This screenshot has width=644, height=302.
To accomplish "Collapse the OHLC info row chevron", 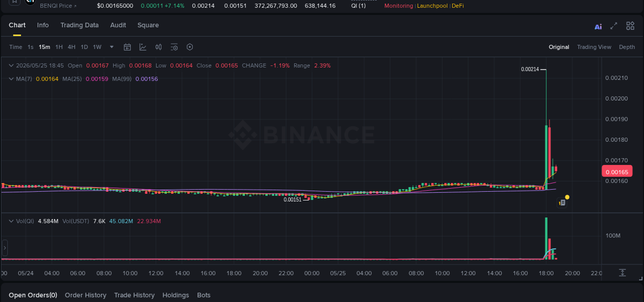I will point(11,65).
